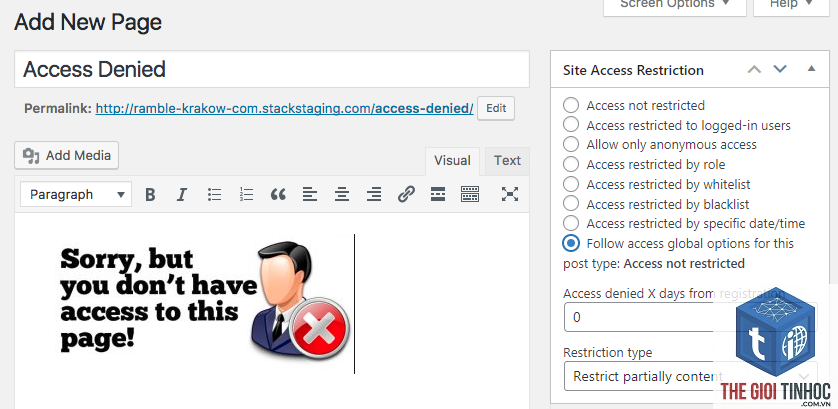
Task: Switch to the Text editor tab
Action: pyautogui.click(x=507, y=161)
